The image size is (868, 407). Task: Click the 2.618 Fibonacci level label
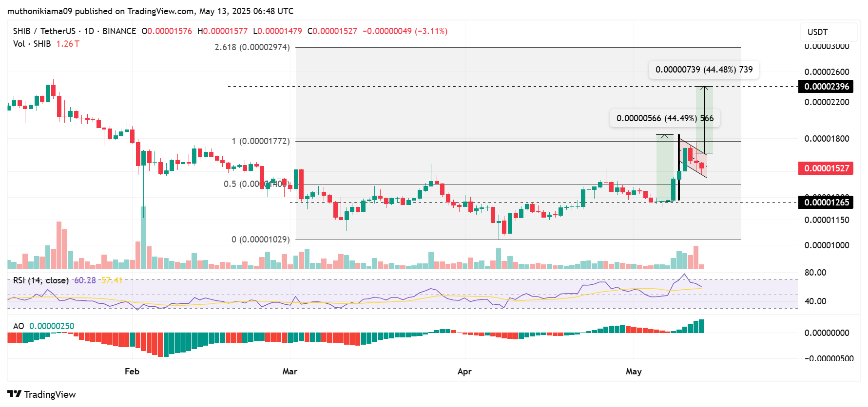point(252,47)
